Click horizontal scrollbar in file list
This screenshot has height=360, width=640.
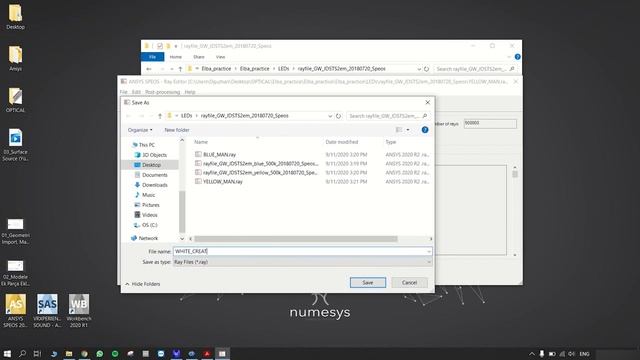pyautogui.click(x=296, y=239)
